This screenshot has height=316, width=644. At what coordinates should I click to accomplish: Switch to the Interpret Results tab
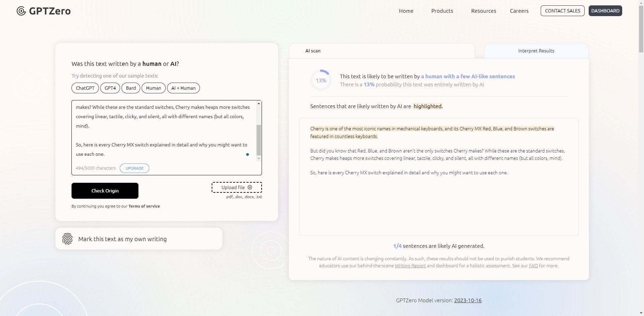536,51
